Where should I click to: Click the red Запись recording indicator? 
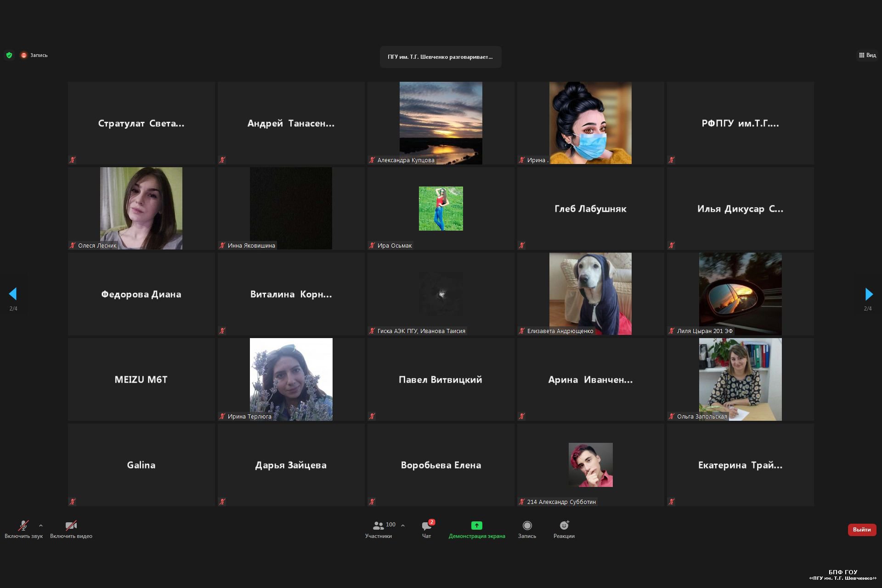click(34, 55)
